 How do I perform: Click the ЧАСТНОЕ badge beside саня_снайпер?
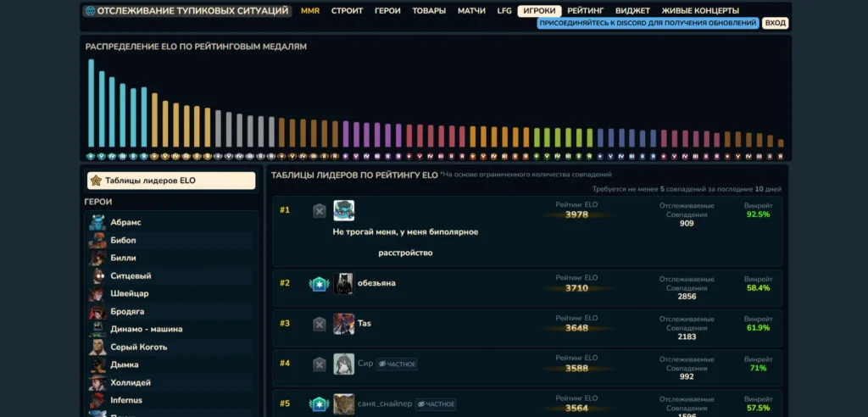(435, 404)
